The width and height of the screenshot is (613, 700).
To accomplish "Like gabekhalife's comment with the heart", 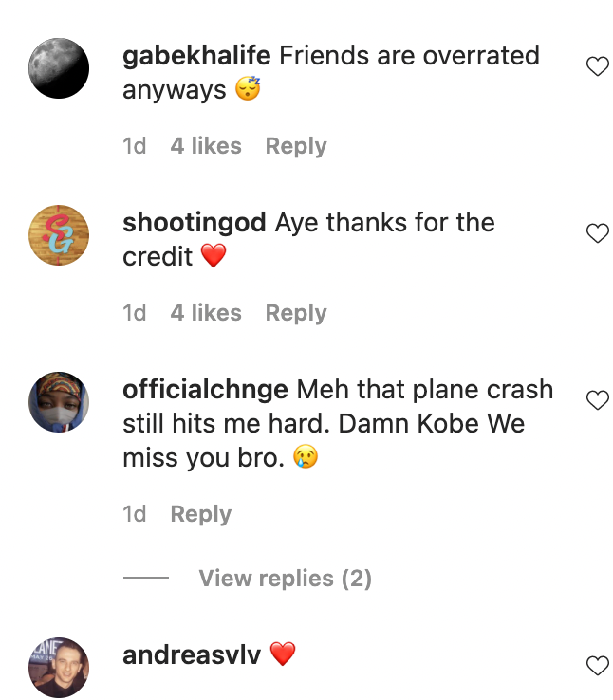I will (597, 66).
